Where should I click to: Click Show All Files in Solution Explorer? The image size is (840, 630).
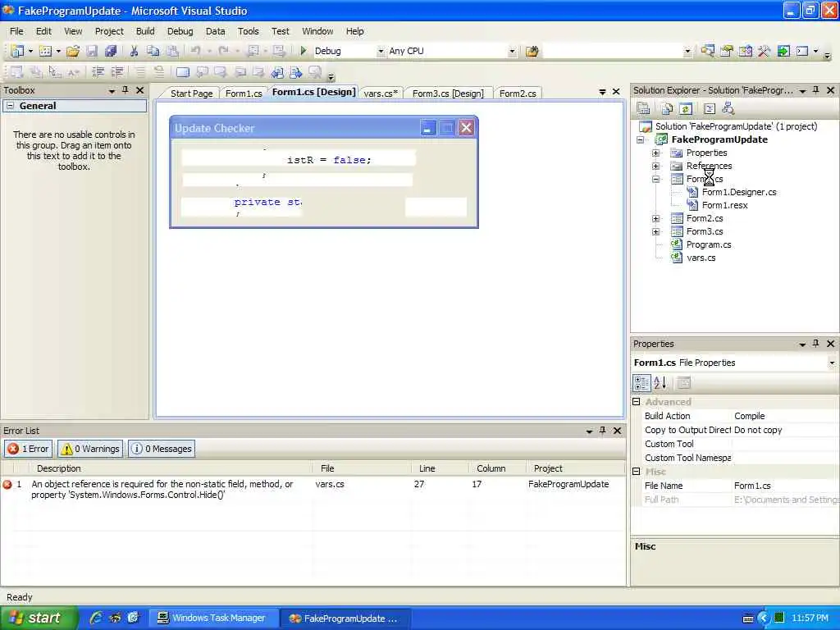click(666, 109)
